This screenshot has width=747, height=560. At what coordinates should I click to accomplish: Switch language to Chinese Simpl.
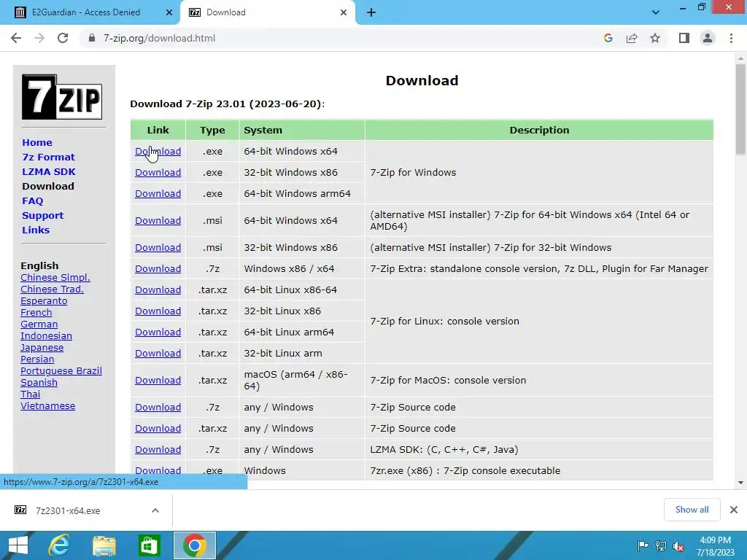click(55, 278)
